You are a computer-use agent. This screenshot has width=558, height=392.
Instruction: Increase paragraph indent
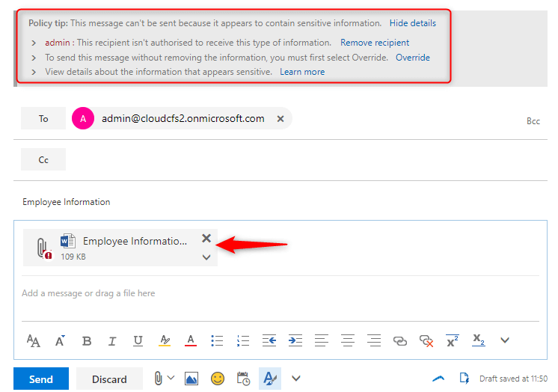[295, 340]
